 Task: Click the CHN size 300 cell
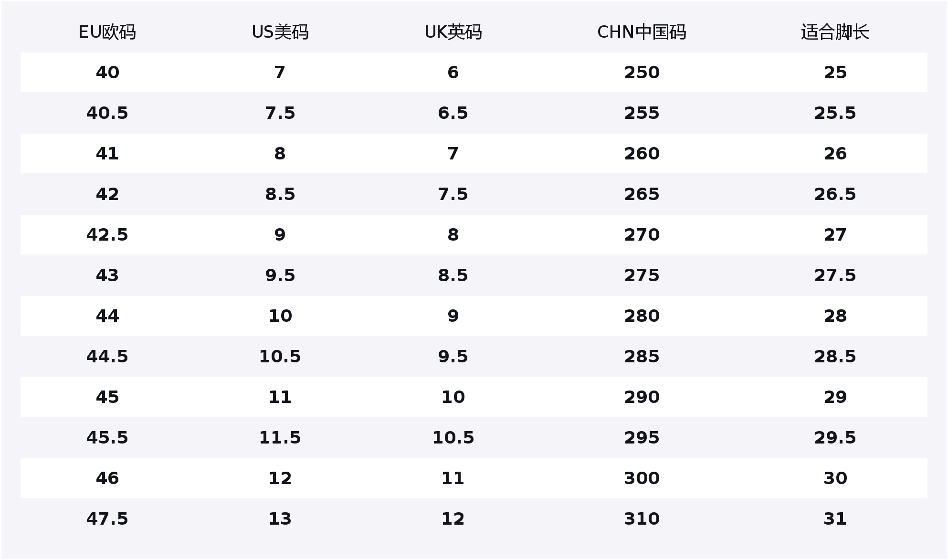click(642, 478)
